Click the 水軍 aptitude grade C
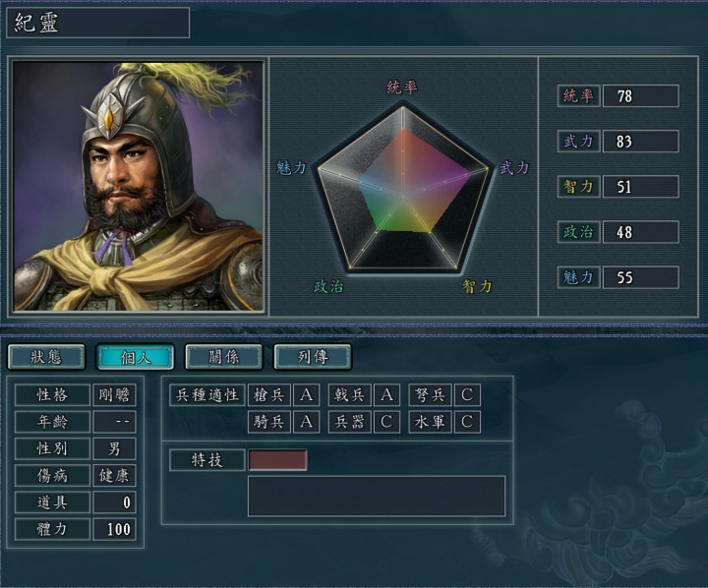This screenshot has width=708, height=588. (x=467, y=422)
